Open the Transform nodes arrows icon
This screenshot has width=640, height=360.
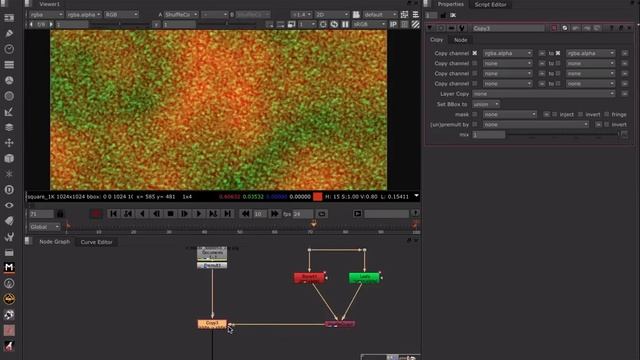(x=9, y=143)
